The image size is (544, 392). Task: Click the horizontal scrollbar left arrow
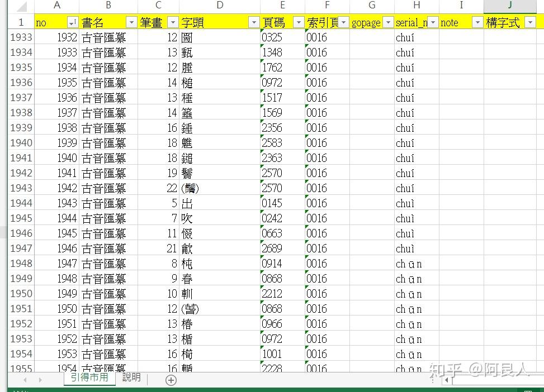[x=447, y=380]
